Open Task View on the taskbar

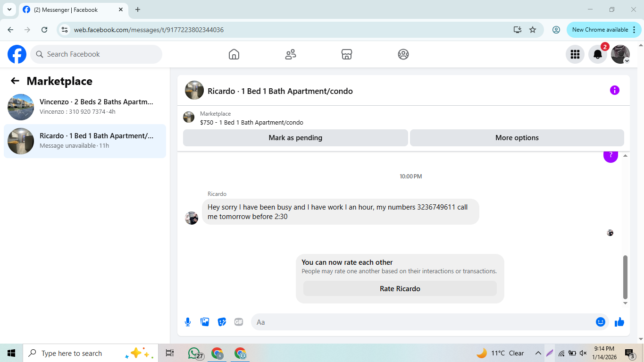[x=170, y=353]
